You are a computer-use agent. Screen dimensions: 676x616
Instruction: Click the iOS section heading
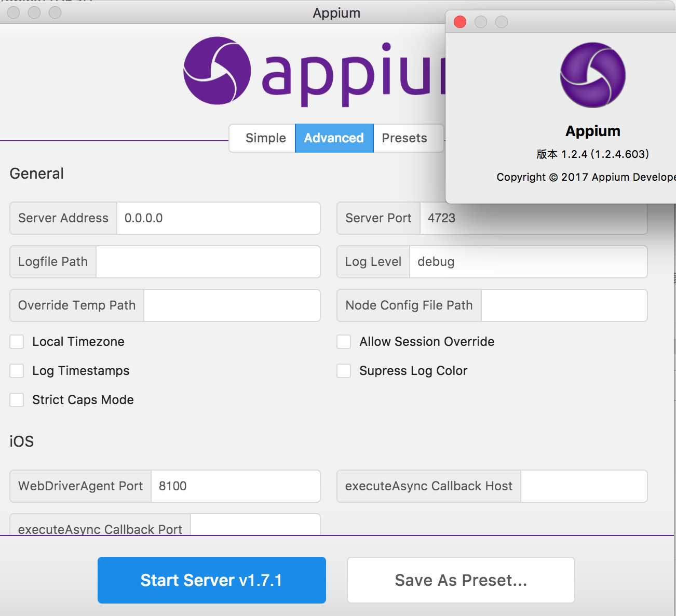(x=22, y=441)
